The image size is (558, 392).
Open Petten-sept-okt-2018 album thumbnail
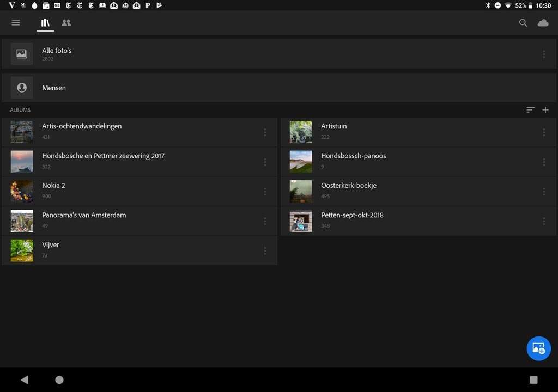(301, 221)
